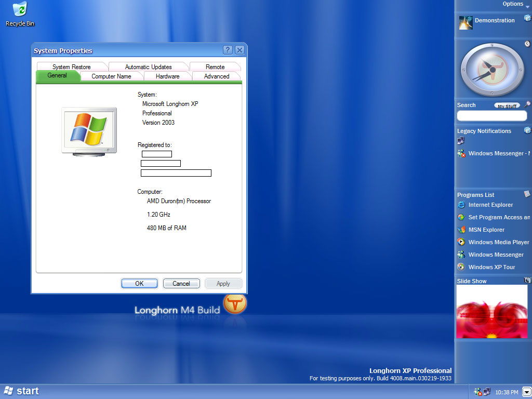Open the Automatic Updates tab
Screen dimensions: 532x399
pos(148,67)
